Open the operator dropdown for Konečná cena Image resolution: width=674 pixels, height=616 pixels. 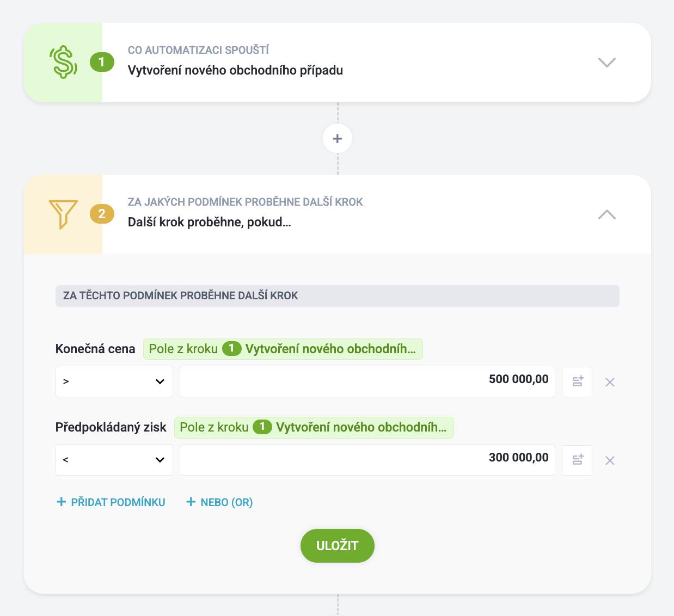pyautogui.click(x=114, y=381)
